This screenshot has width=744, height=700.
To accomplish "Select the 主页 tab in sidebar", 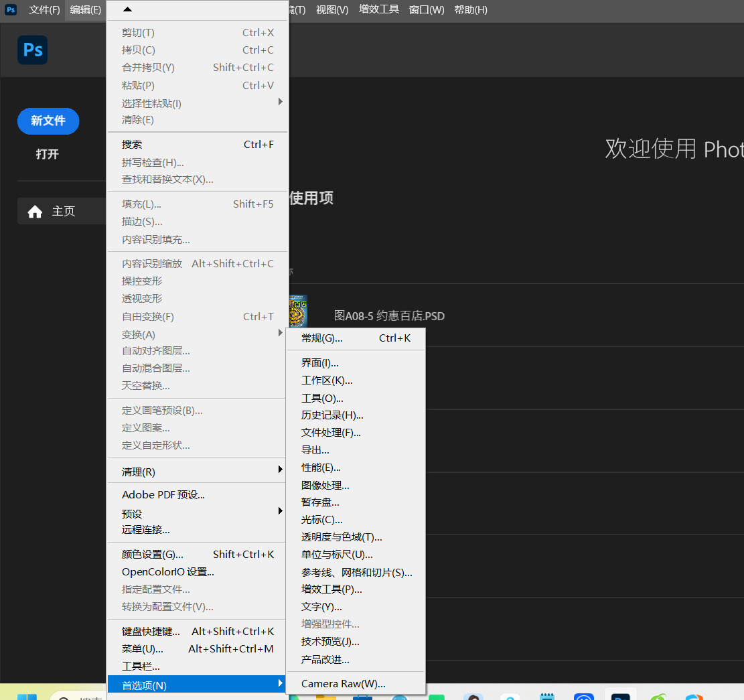I will pyautogui.click(x=62, y=211).
